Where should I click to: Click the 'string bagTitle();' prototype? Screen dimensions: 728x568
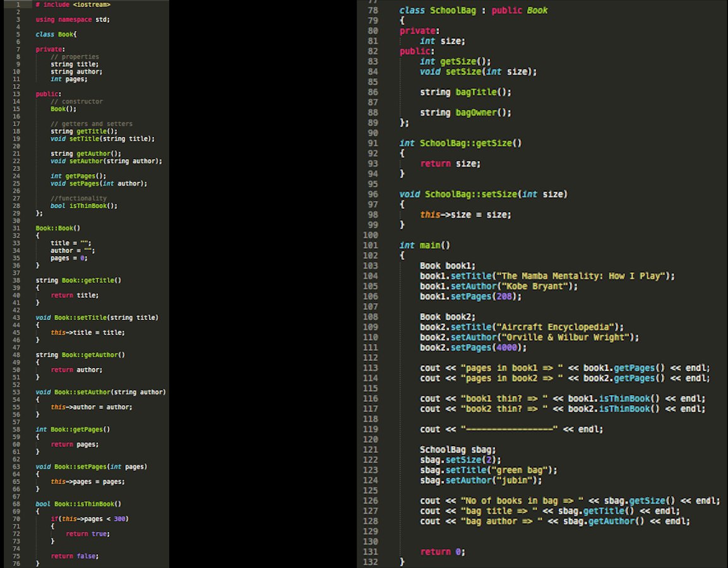(466, 92)
